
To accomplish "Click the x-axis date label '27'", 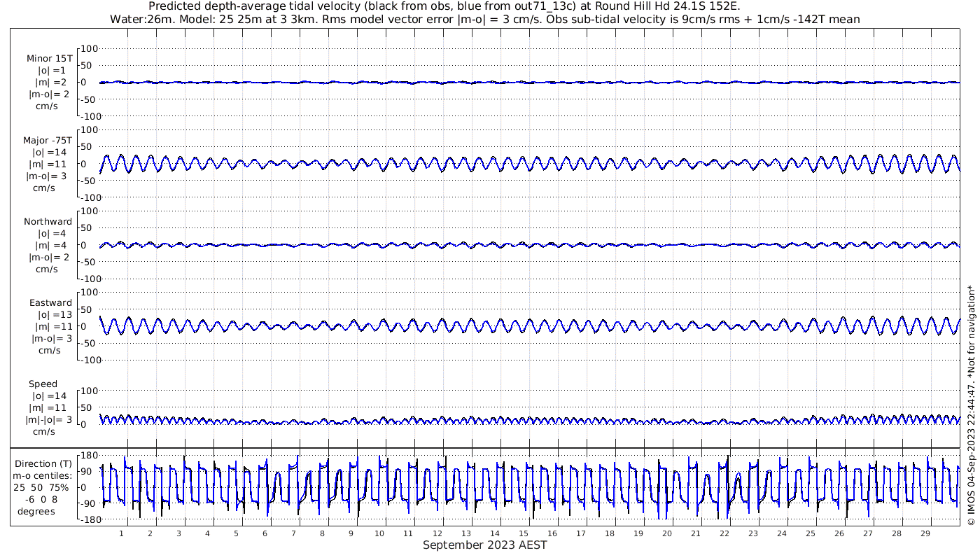I will tap(867, 533).
